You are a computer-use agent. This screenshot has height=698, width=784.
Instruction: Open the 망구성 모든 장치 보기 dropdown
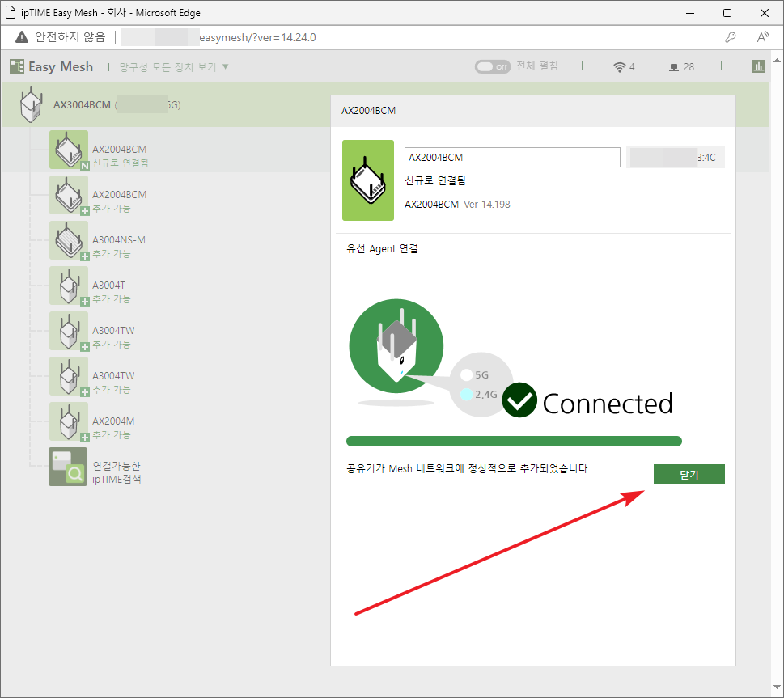coord(174,67)
